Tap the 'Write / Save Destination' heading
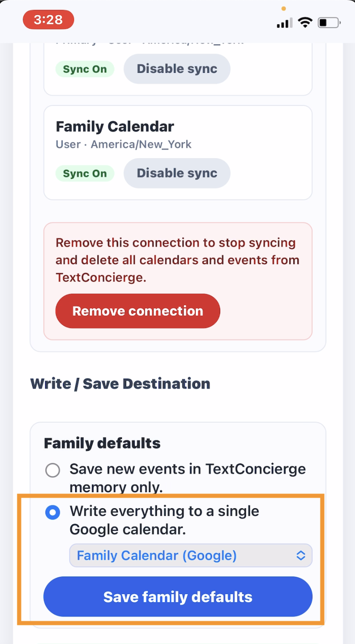The height and width of the screenshot is (644, 355). 120,384
